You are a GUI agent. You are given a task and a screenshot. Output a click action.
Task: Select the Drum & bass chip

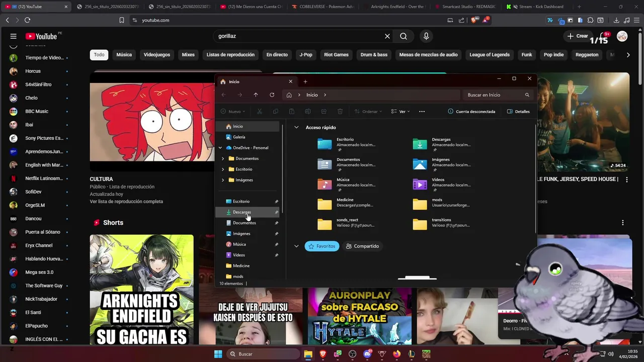374,55
